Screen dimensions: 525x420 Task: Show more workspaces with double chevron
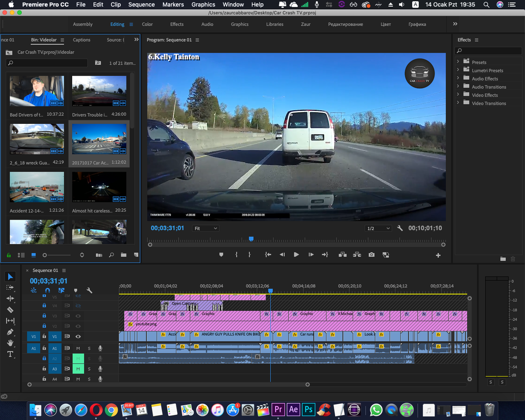click(455, 24)
